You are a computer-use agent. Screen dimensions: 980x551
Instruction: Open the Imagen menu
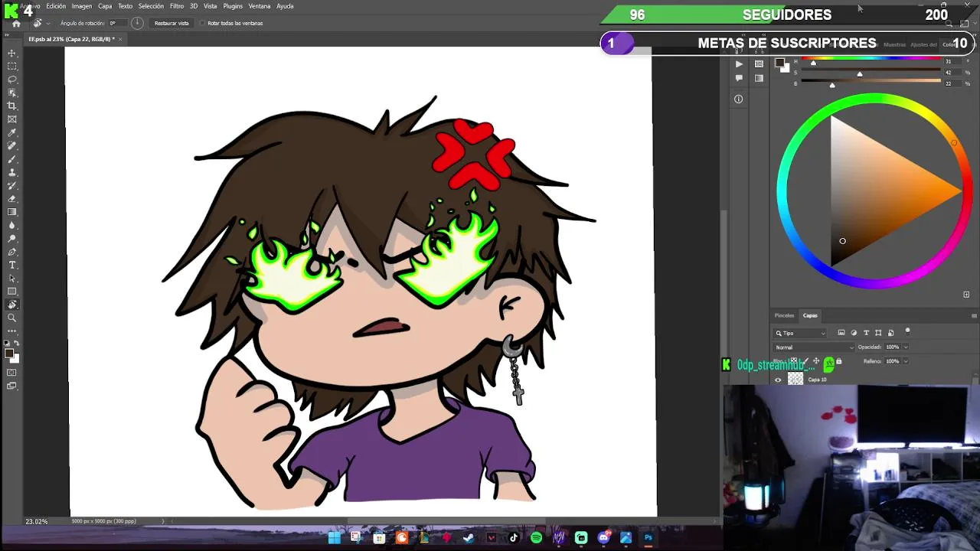82,6
